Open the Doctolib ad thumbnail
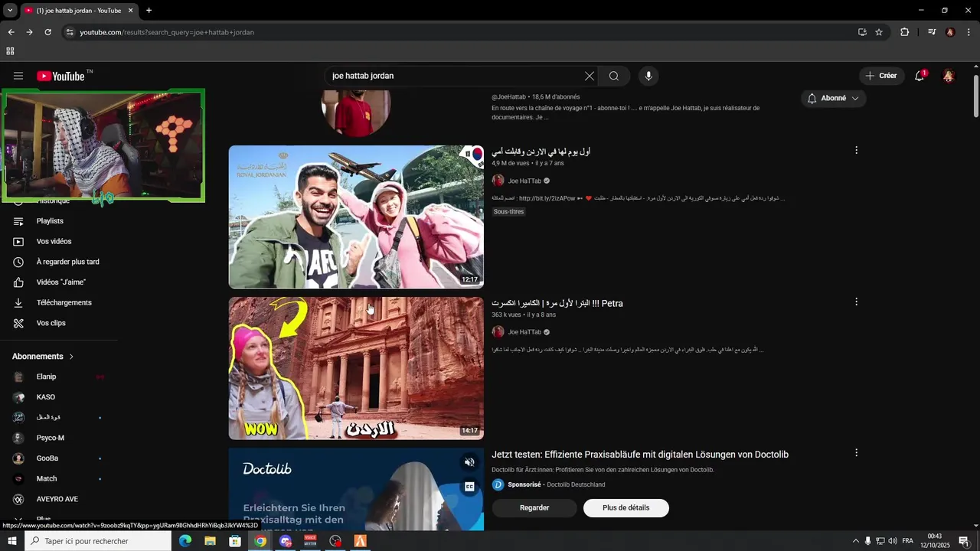 (356, 490)
